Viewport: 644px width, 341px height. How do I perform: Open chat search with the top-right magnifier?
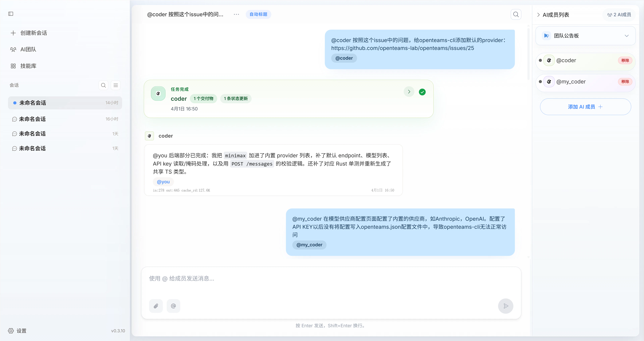(516, 14)
